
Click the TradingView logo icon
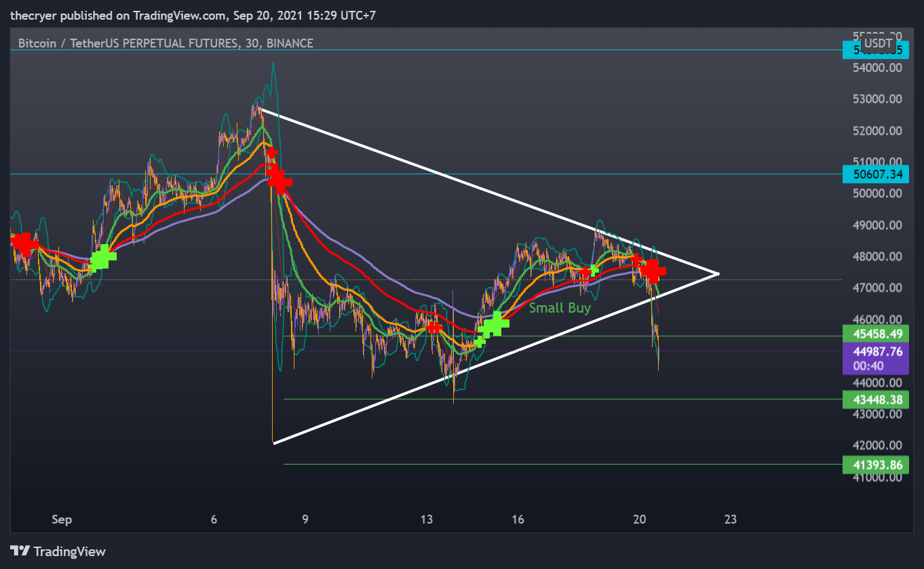point(20,551)
